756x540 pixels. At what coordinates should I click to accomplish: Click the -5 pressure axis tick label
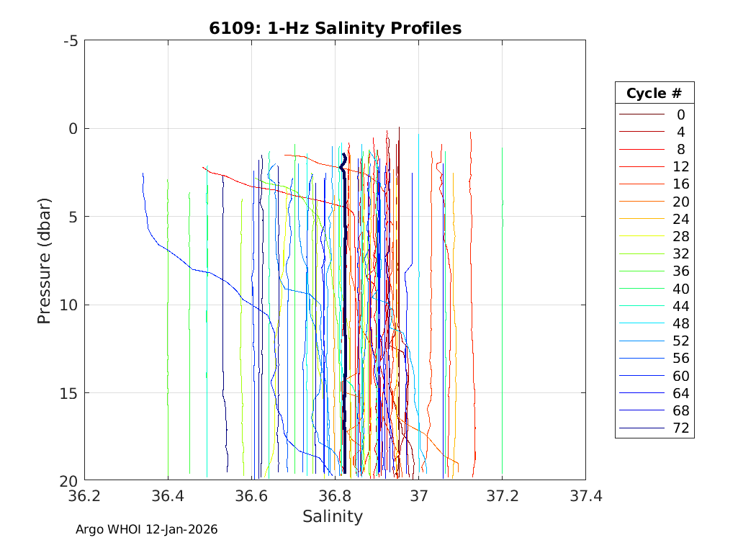(71, 41)
